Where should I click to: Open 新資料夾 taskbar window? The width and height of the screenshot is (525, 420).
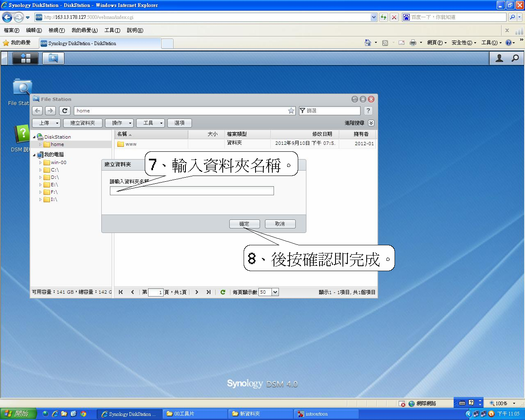pyautogui.click(x=261, y=414)
